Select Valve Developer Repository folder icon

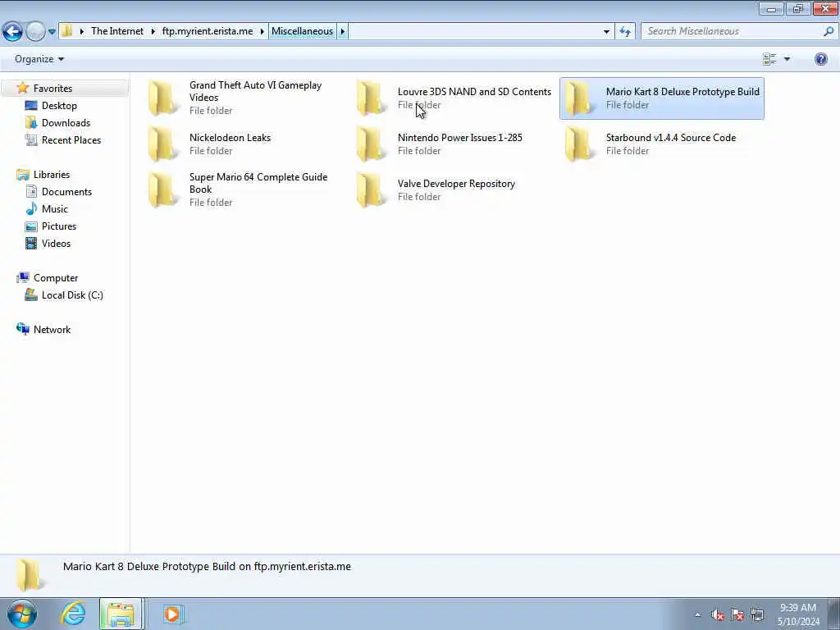[372, 189]
